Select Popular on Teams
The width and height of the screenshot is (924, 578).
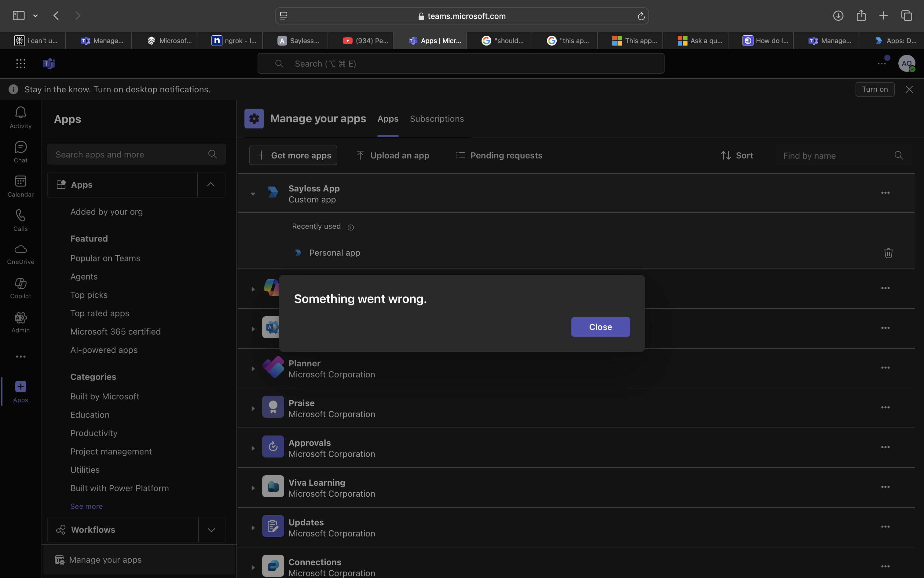(105, 258)
